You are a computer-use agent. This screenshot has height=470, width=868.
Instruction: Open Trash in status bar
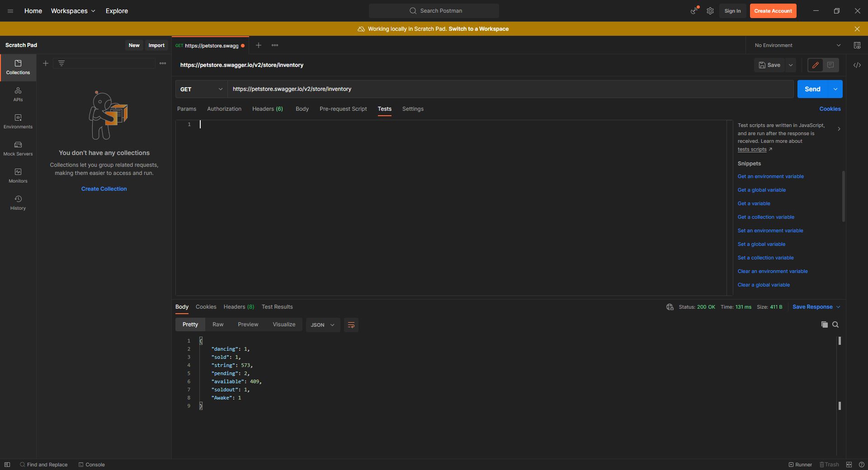point(829,465)
